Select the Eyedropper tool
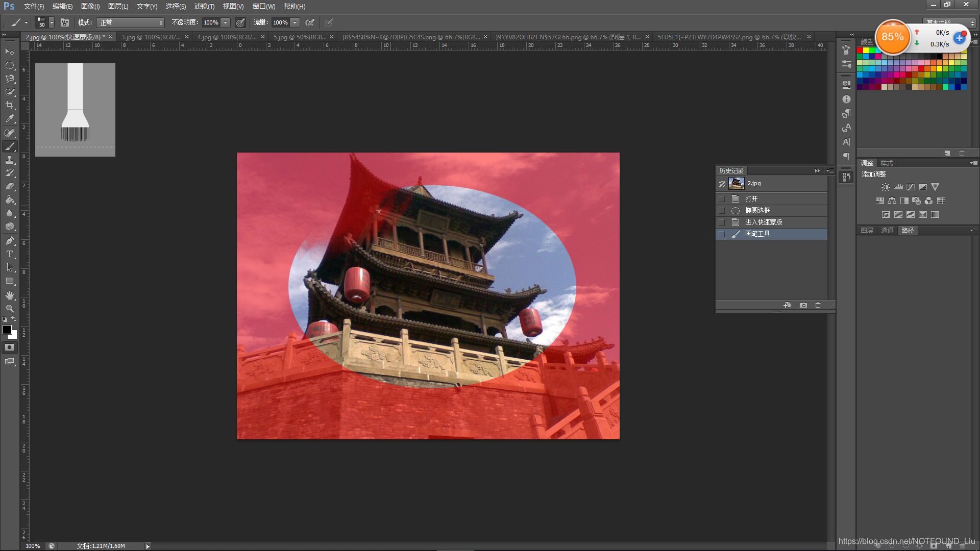This screenshot has width=980, height=551. click(10, 118)
